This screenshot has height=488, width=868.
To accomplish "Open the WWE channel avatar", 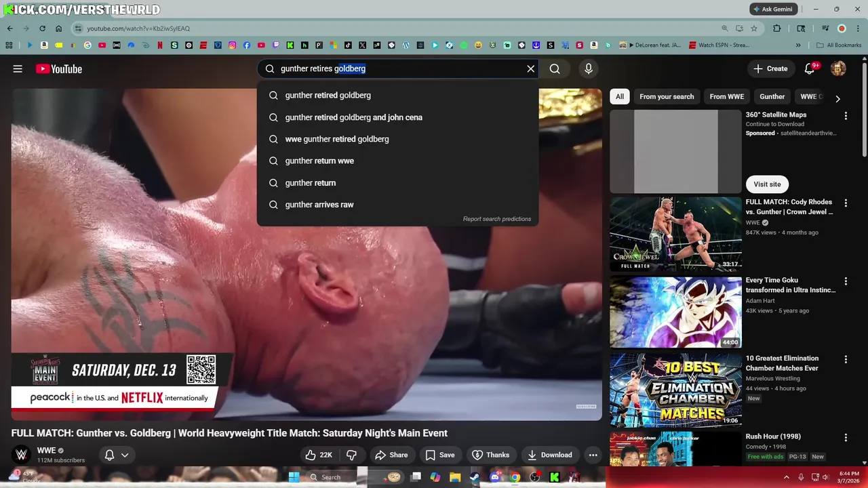I will pyautogui.click(x=22, y=455).
